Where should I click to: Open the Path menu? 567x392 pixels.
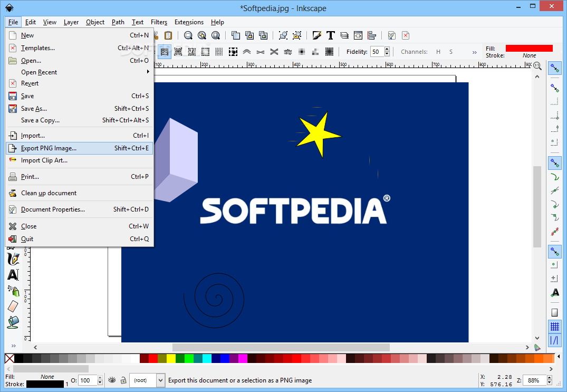[x=118, y=22]
